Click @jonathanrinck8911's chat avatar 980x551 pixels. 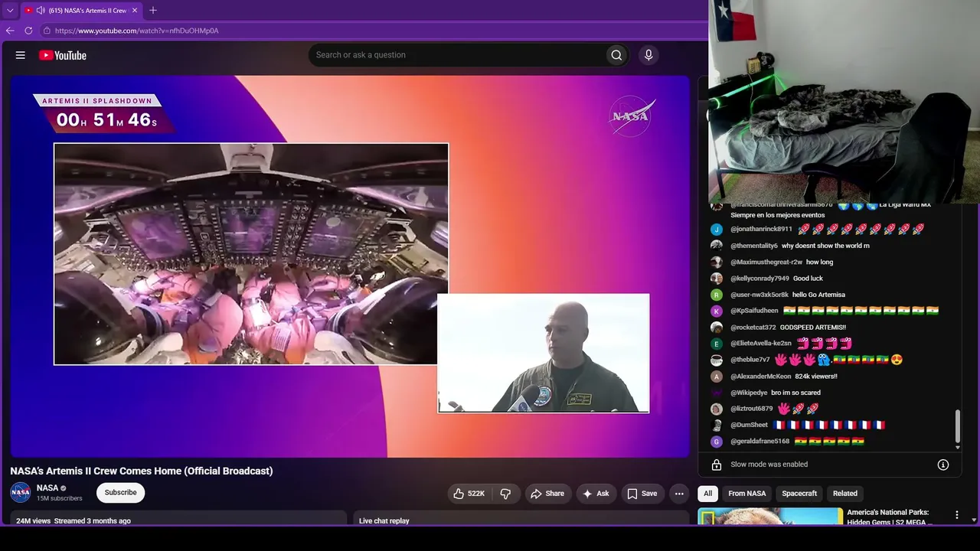point(717,230)
